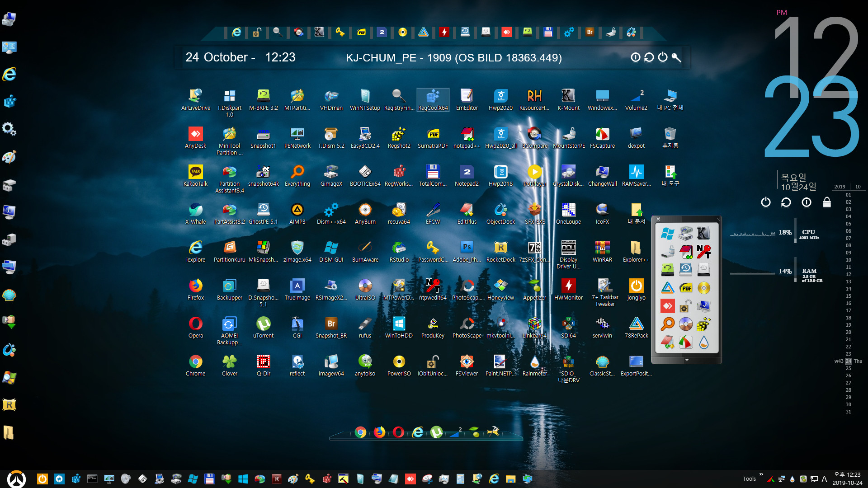Click day 24 in the vertical calendar
868x488 pixels.
[x=848, y=361]
